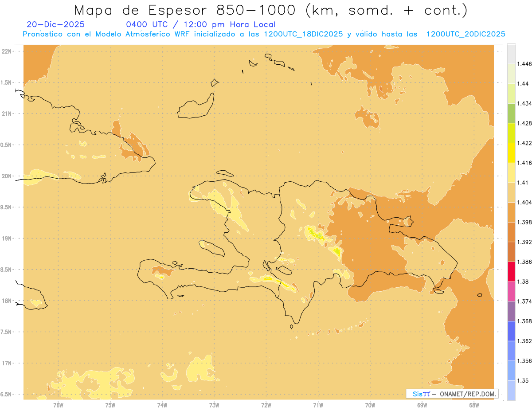The image size is (532, 411).
Task: Click the legend value 1.404
Action: tap(524, 202)
